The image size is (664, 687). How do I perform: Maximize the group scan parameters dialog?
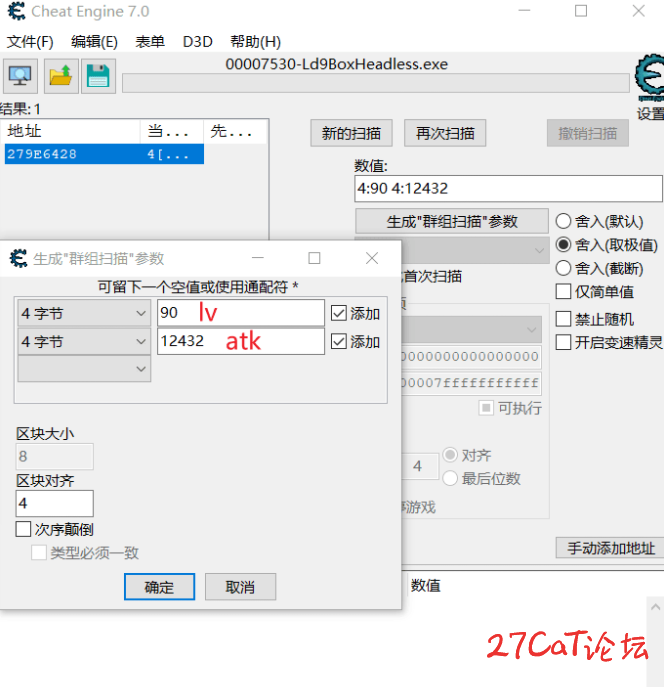click(x=314, y=258)
